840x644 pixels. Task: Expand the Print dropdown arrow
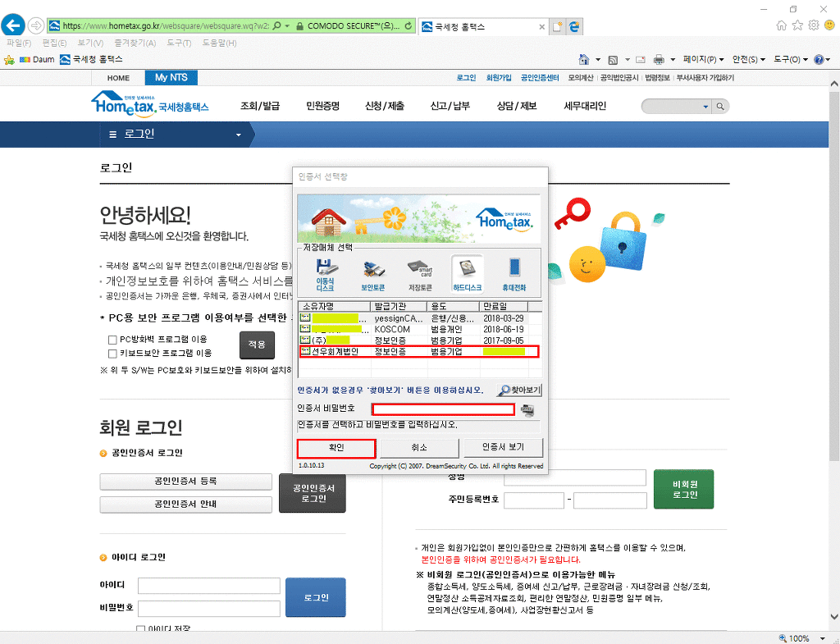[673, 60]
